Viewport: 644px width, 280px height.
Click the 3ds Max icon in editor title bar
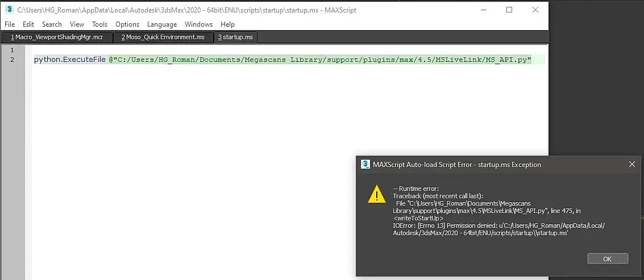click(x=9, y=10)
